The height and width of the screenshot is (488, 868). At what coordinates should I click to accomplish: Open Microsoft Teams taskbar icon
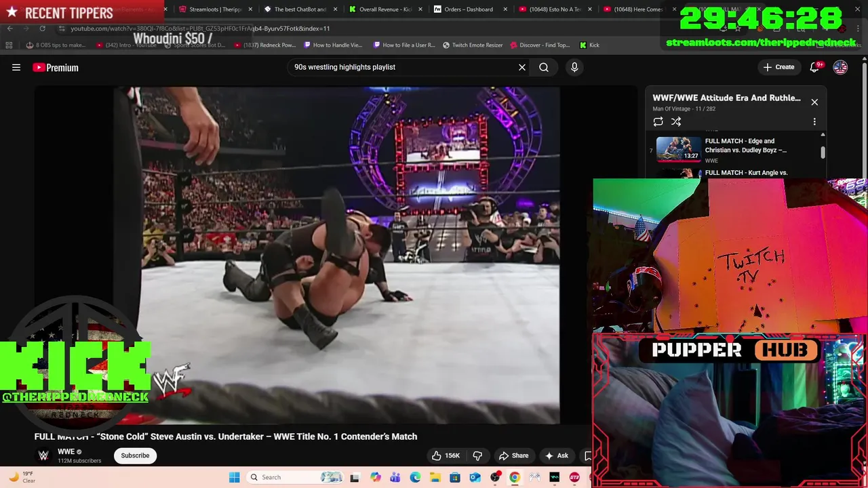pyautogui.click(x=395, y=477)
